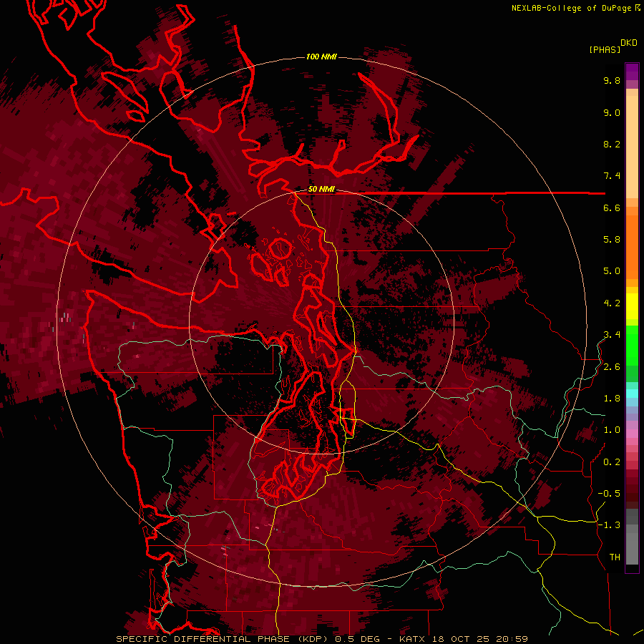Click the 6.6 scale label
644x644 pixels.
(612, 208)
